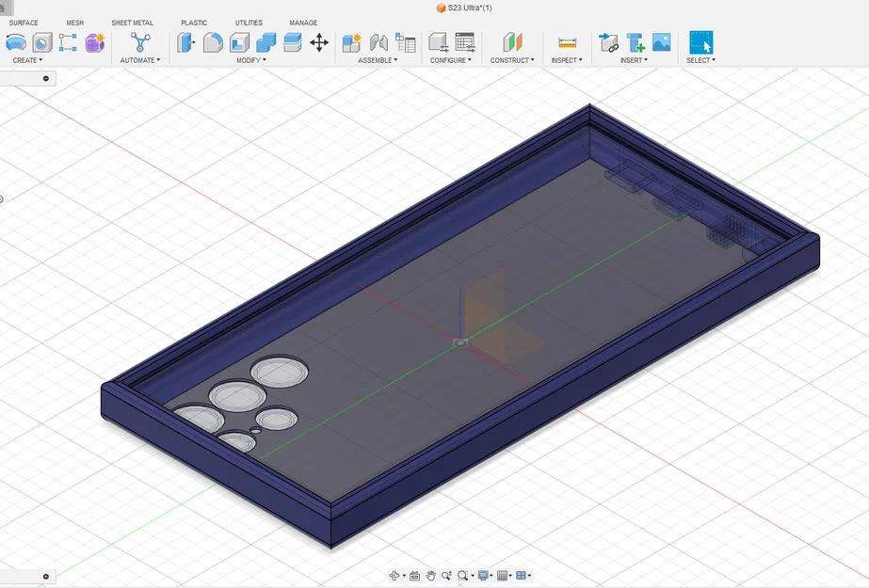Select the Offset Plane construct tool
Screen dimensions: 869x588
click(x=512, y=42)
